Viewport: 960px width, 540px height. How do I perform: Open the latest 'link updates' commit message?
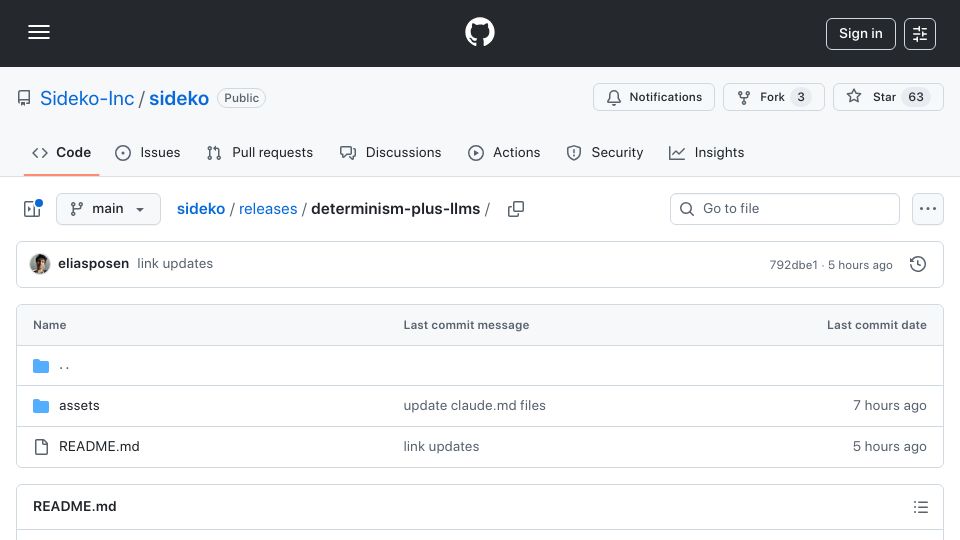click(x=175, y=263)
